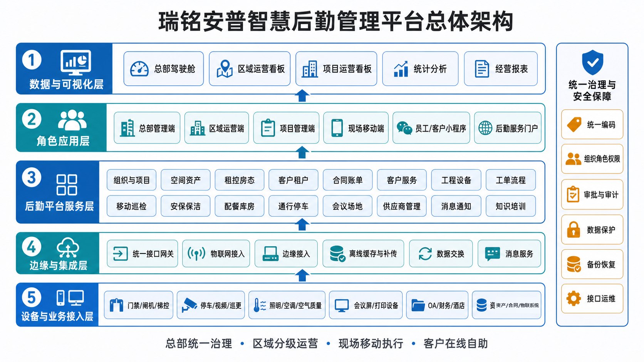The width and height of the screenshot is (644, 362).
Task: Click the 边缘接入 device icon
Action: [x=270, y=254]
